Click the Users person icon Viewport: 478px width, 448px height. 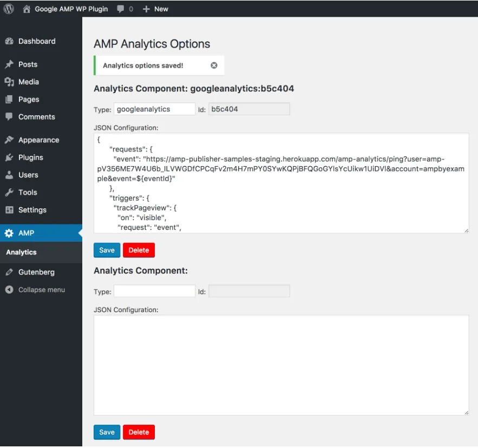(x=9, y=175)
